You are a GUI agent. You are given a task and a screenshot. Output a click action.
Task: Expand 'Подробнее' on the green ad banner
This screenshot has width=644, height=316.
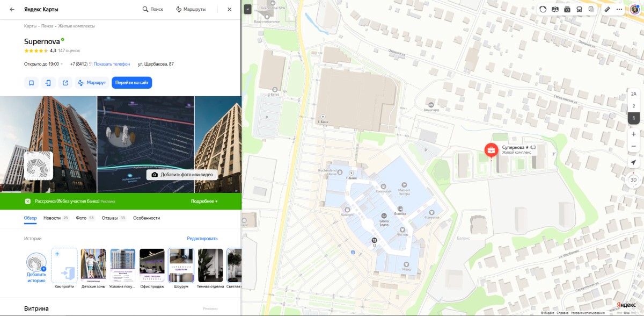coord(204,201)
